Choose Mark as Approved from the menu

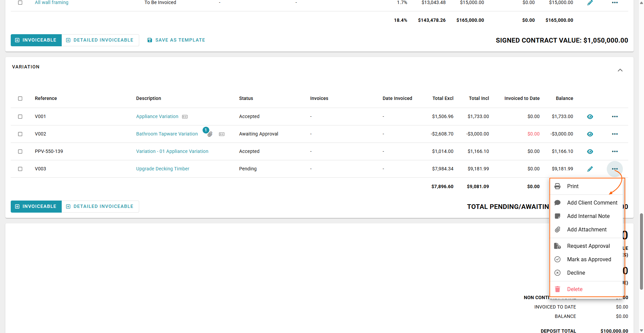coord(586,260)
